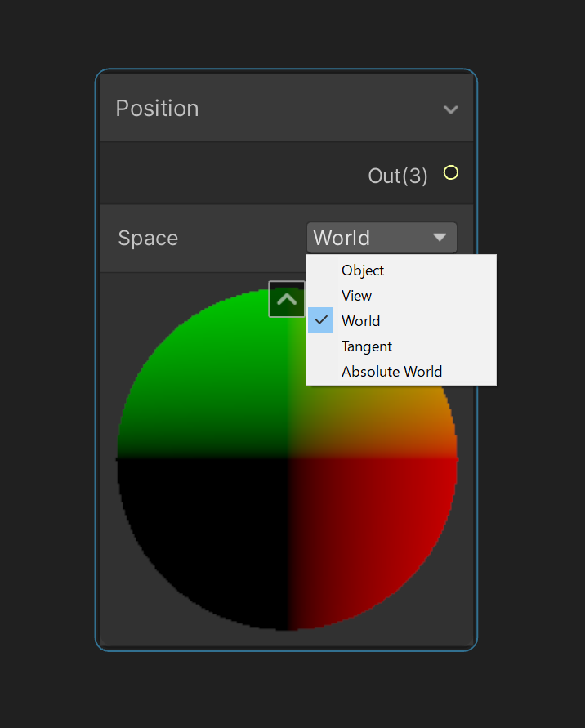Image resolution: width=585 pixels, height=728 pixels.
Task: Select the Absolute World option
Action: 401,372
